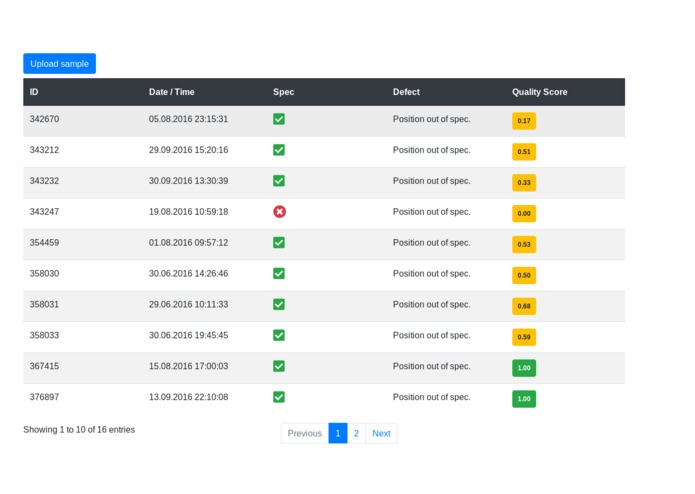
Task: Click defect text in row 358031
Action: click(x=431, y=305)
